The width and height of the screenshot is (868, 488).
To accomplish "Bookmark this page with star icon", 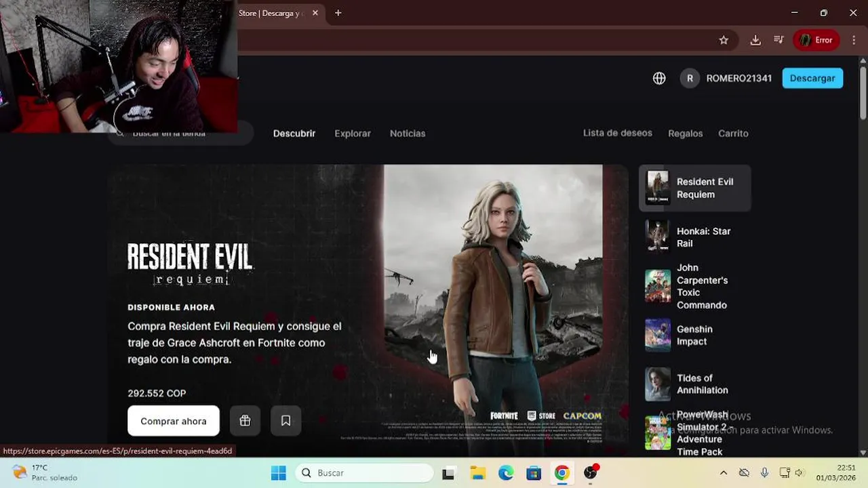I will point(724,40).
